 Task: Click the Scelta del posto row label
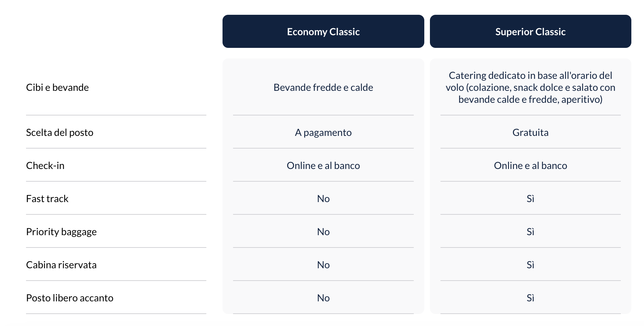tap(60, 132)
